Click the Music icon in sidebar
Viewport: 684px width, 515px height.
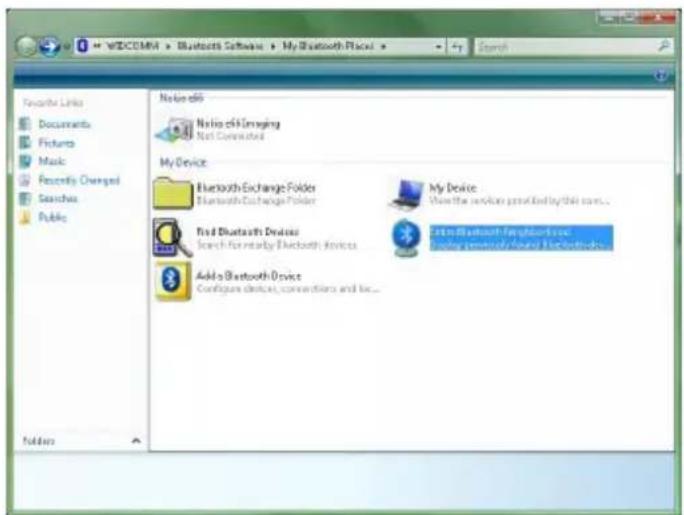tap(26, 161)
